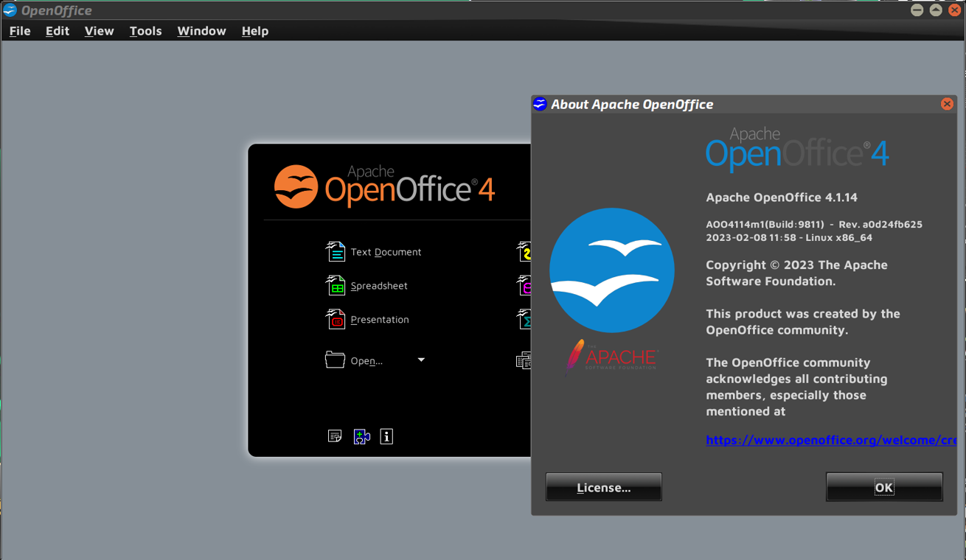Maximize the OpenOffice main window
Screen dimensions: 966x560
936,10
